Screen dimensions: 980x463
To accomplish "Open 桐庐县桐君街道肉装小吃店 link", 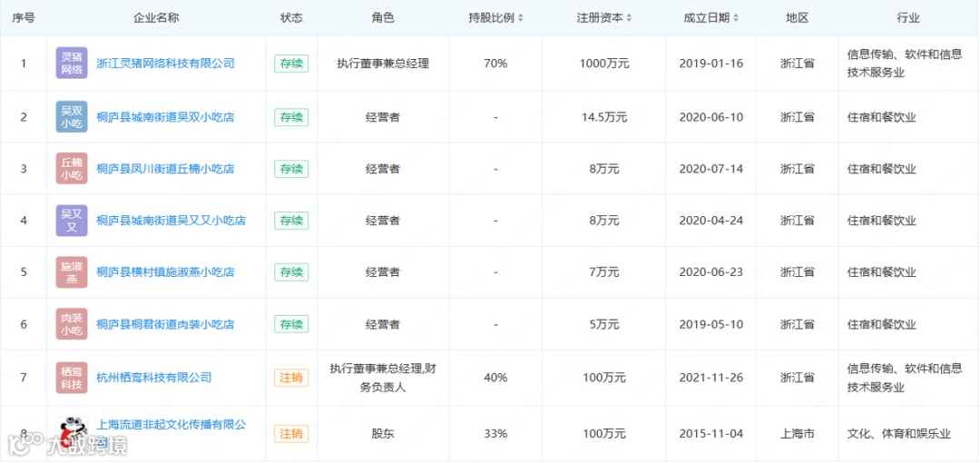I will pyautogui.click(x=165, y=324).
